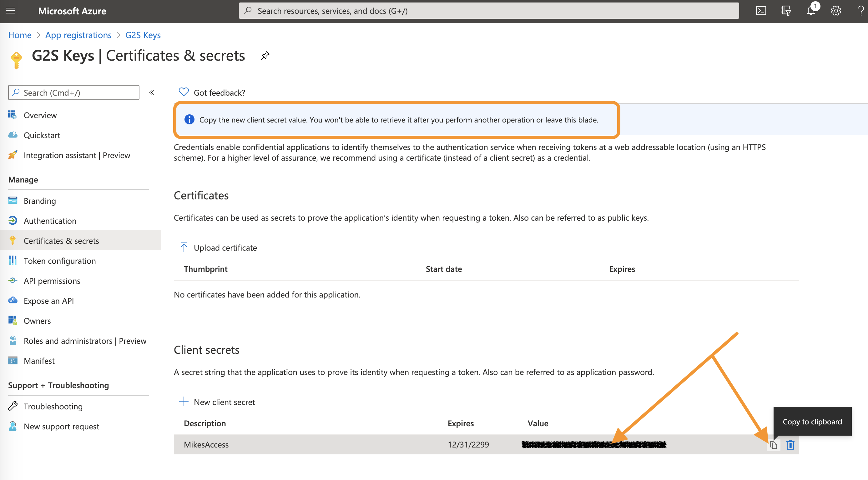The image size is (868, 480).
Task: Select the Authentication menu item
Action: [50, 220]
